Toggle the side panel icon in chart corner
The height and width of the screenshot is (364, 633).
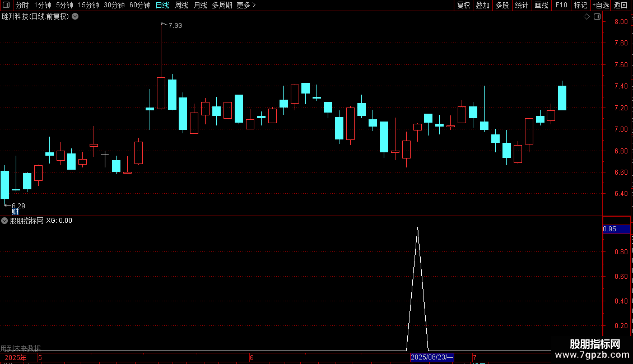point(597,17)
